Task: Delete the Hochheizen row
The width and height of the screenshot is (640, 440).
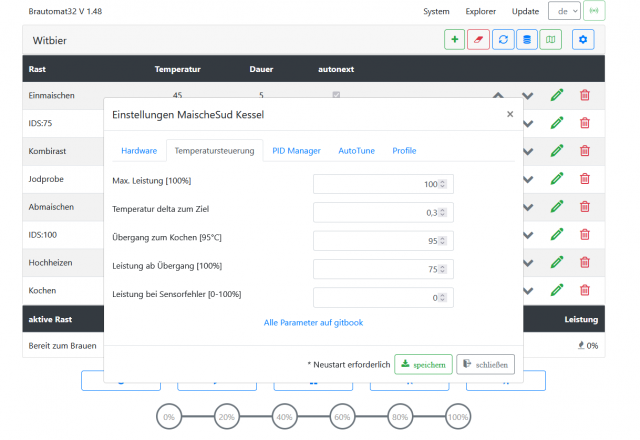Action: (x=584, y=262)
